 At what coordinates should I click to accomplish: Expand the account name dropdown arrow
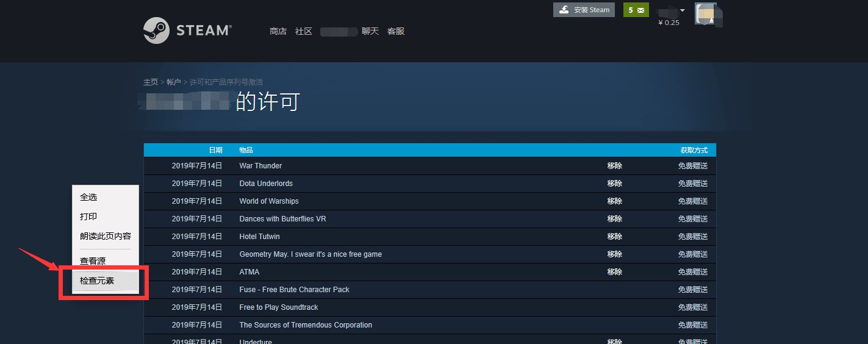click(x=683, y=10)
